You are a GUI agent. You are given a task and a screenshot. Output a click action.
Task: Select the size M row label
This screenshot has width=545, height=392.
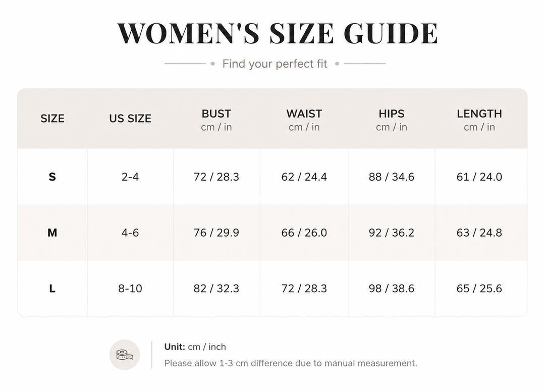pyautogui.click(x=52, y=233)
